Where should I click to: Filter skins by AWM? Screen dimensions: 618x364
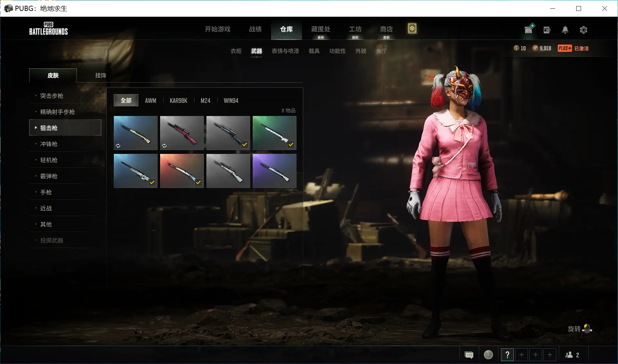(x=150, y=101)
